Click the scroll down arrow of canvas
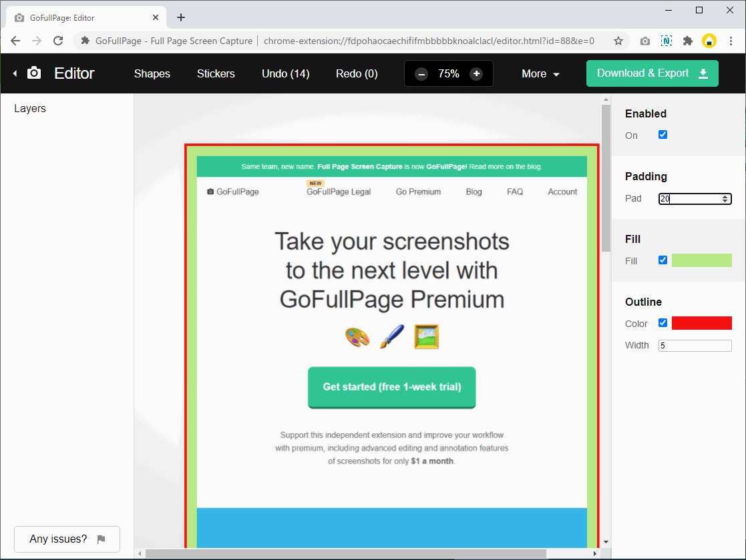This screenshot has height=560, width=746. [x=606, y=542]
